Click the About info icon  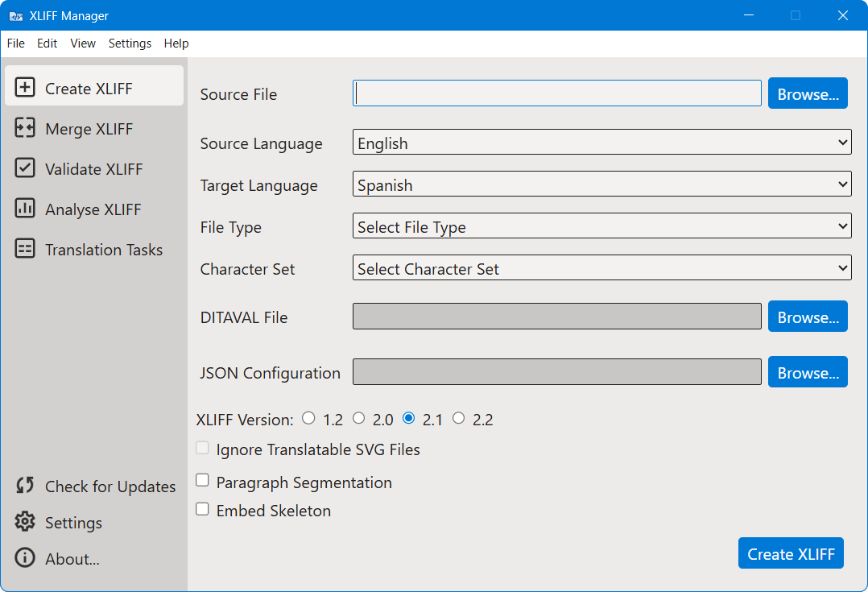point(25,557)
